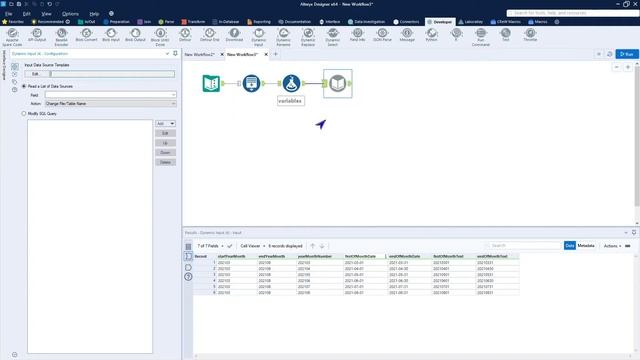This screenshot has height=360, width=640.
Task: Click the Formula flask node labeled variables
Action: click(x=291, y=83)
